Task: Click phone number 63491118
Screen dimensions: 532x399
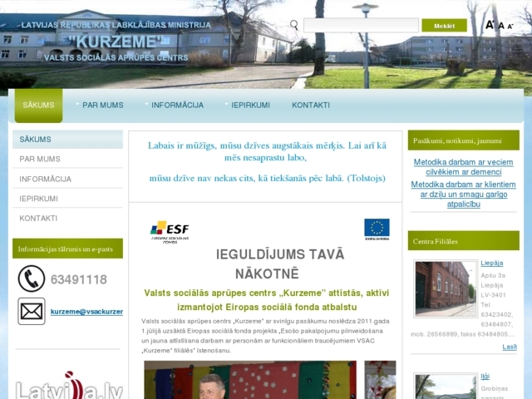Action: [79, 279]
